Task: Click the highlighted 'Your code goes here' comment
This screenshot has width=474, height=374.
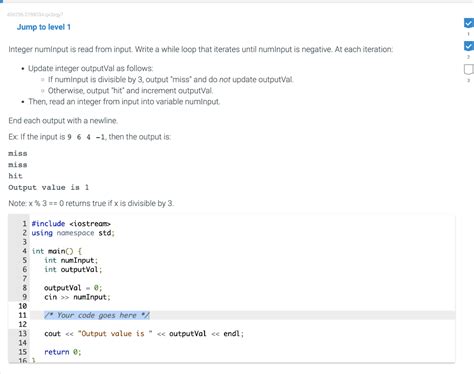Action: point(97,315)
